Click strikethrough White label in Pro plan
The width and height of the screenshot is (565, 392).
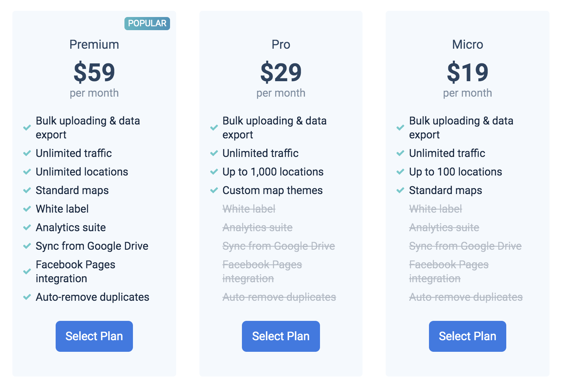pos(249,209)
